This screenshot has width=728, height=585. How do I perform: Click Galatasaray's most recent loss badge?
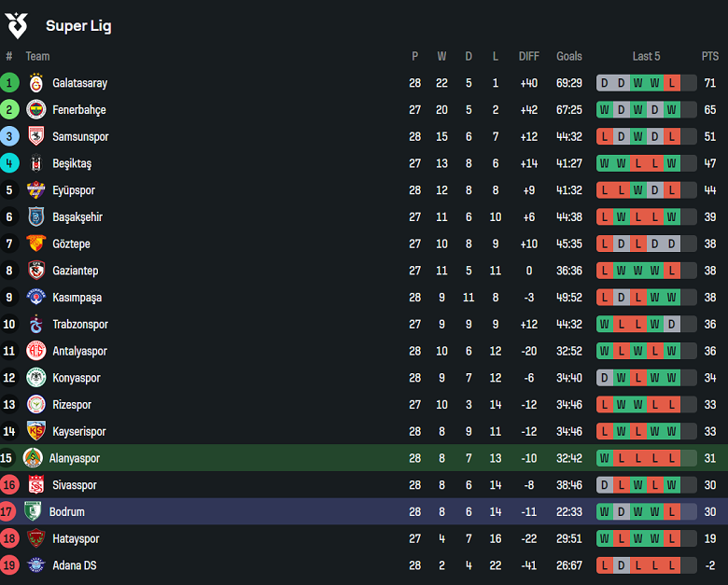(672, 83)
